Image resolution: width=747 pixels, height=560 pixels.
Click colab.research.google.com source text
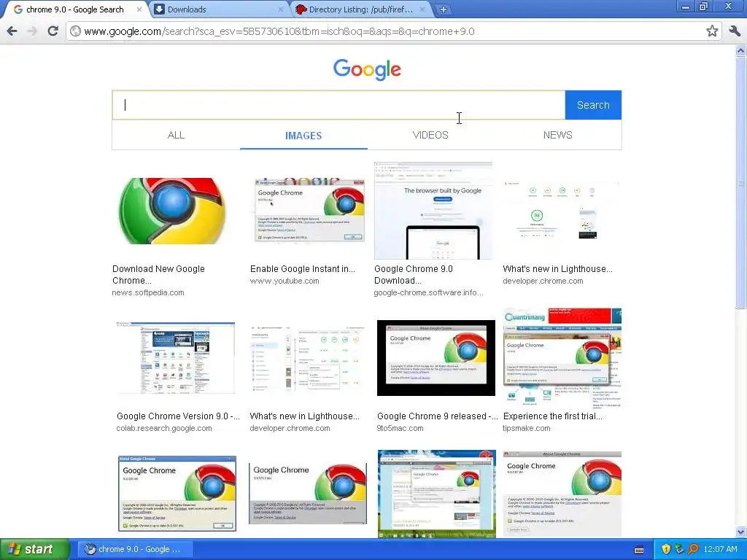coord(164,428)
